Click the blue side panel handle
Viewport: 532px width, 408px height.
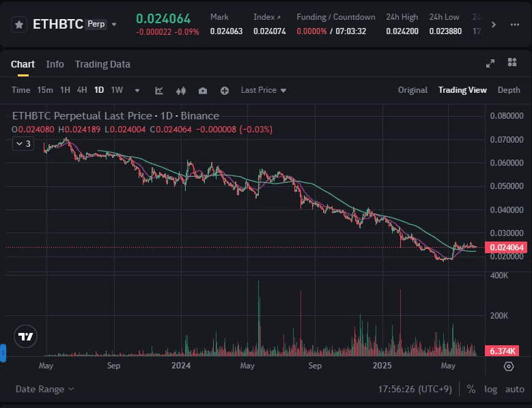click(x=3, y=353)
